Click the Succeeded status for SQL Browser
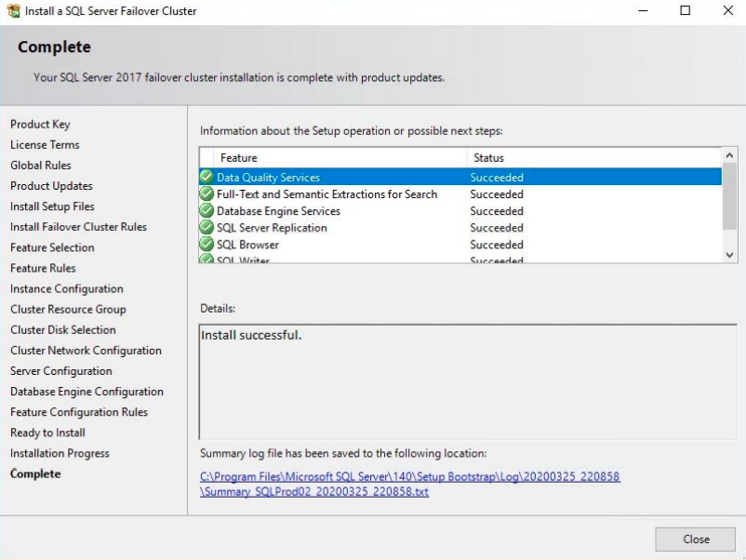This screenshot has height=560, width=746. point(497,245)
